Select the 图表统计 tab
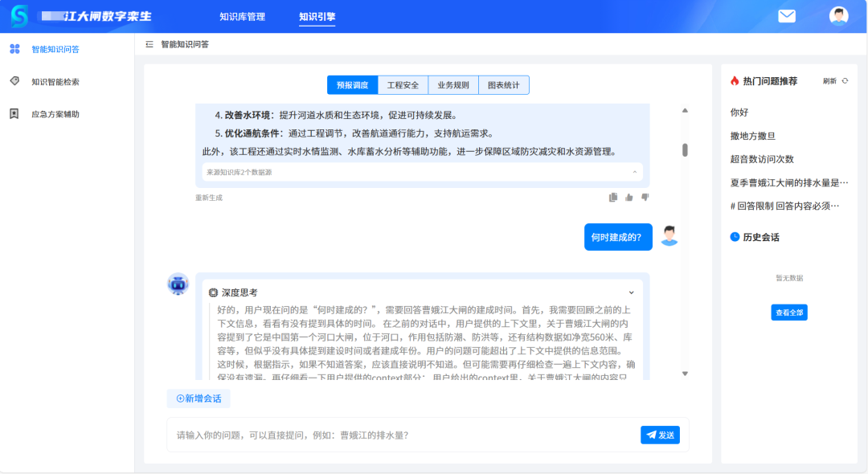Viewport: 868px width, 474px height. pyautogui.click(x=505, y=84)
